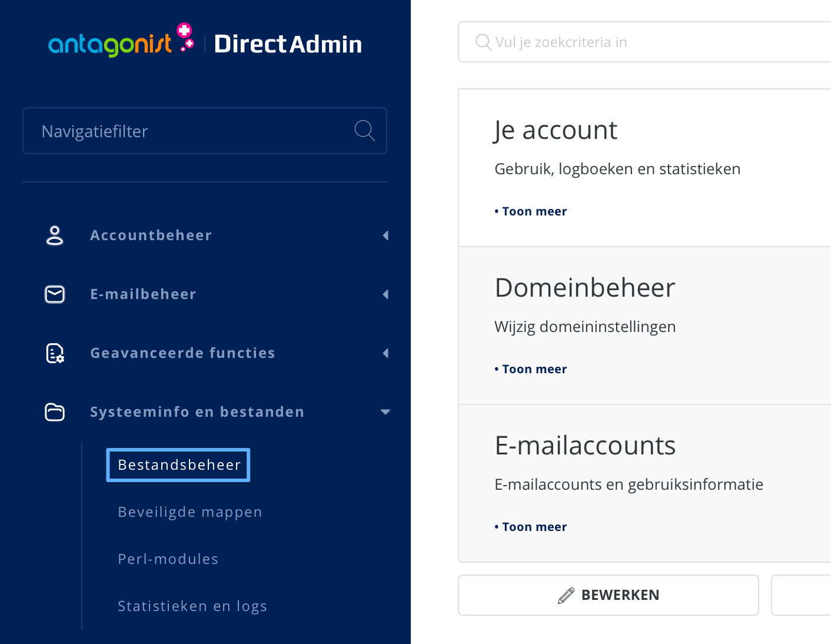Click the Systeeminfo en bestanden folder icon
This screenshot has width=831, height=644.
(54, 412)
